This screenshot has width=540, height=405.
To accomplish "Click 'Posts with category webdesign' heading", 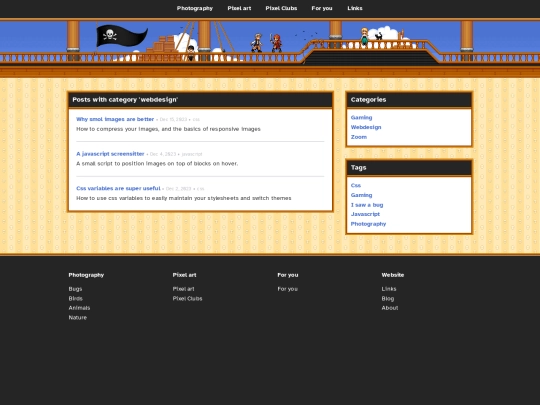I will (x=125, y=100).
